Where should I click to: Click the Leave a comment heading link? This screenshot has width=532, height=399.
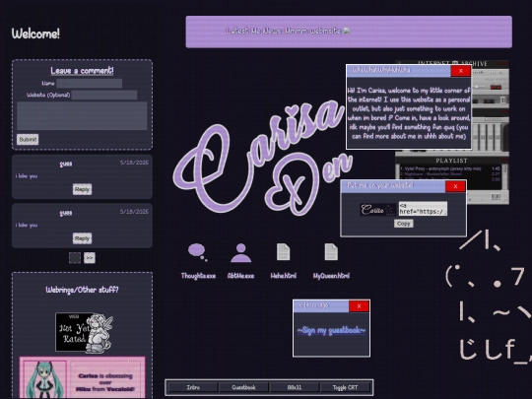(x=82, y=71)
